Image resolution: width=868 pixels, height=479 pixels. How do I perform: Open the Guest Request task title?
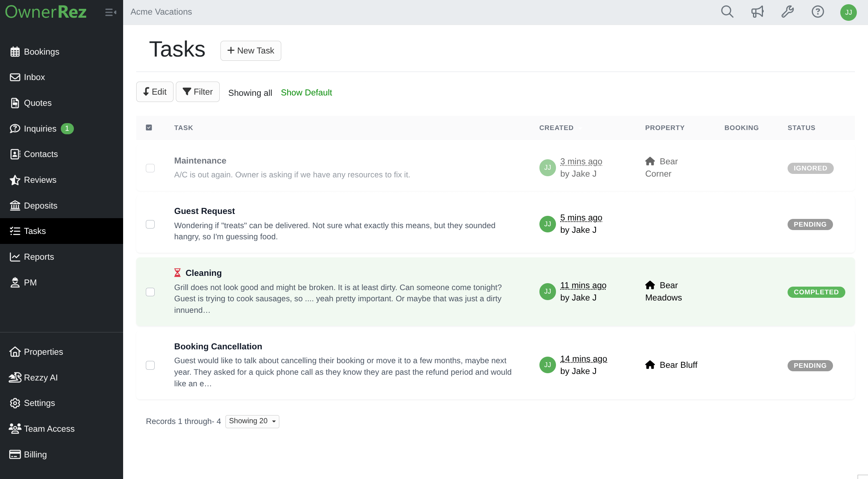pos(204,211)
